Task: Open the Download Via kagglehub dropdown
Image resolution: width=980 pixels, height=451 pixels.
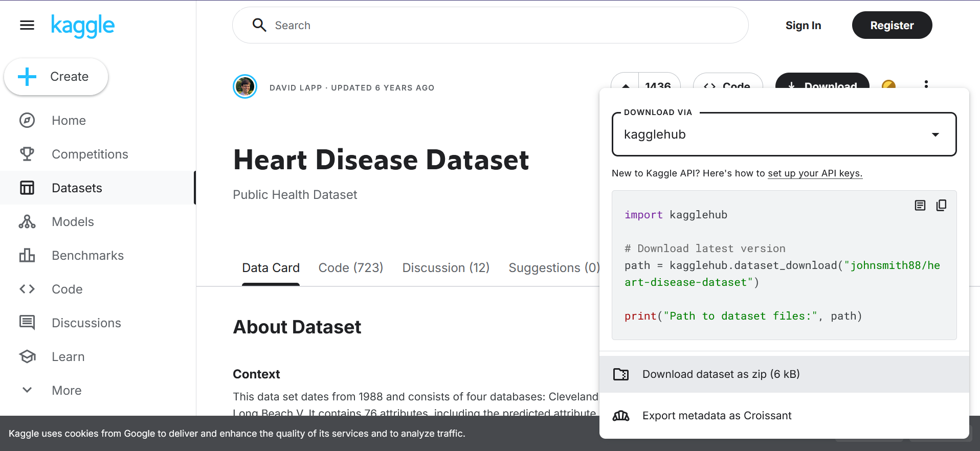Action: (x=784, y=134)
